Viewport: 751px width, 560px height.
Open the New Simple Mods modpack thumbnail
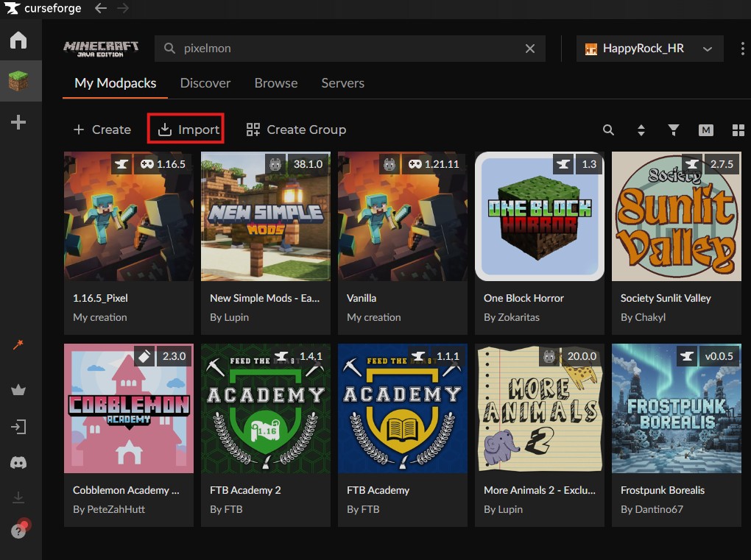click(266, 216)
